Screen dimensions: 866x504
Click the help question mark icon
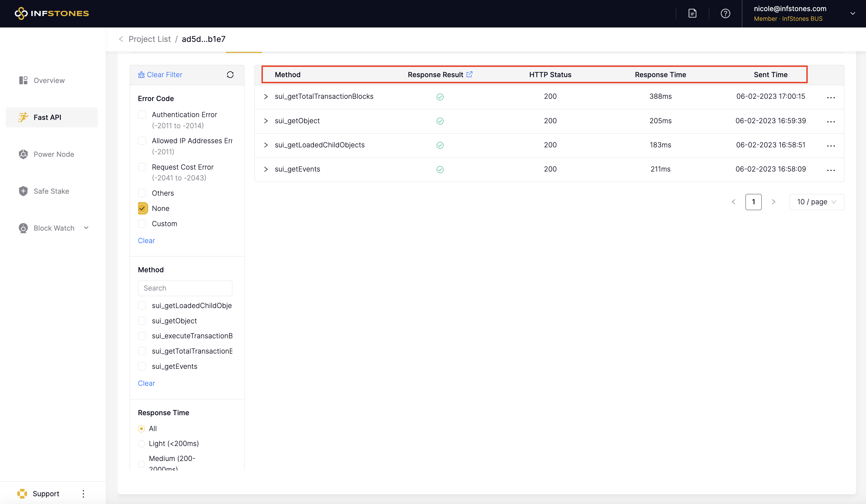(x=725, y=13)
